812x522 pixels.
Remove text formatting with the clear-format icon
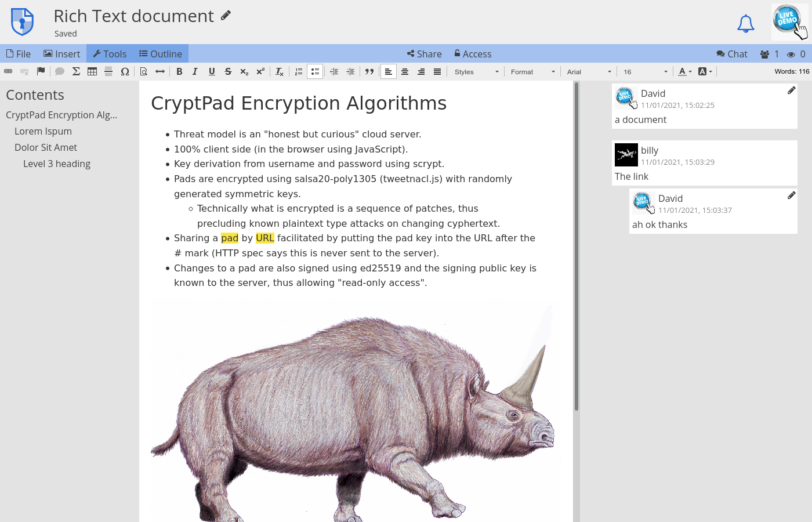[279, 71]
